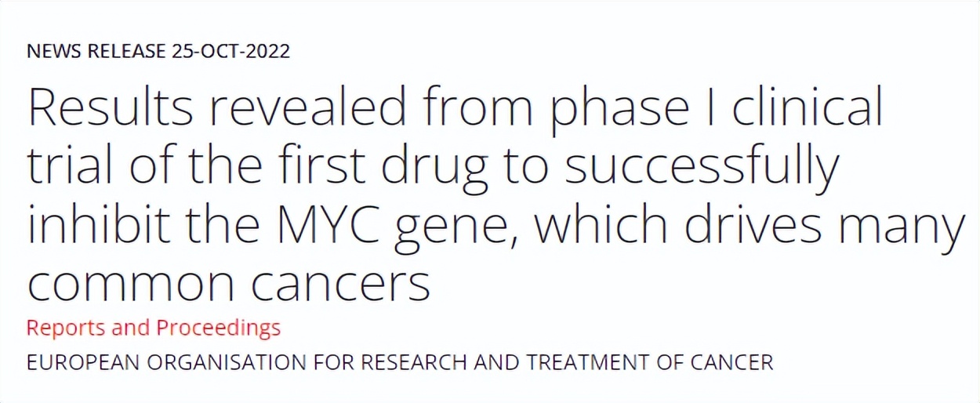Open the Reports and Proceedings link
Image resolution: width=980 pixels, height=403 pixels.
(153, 328)
